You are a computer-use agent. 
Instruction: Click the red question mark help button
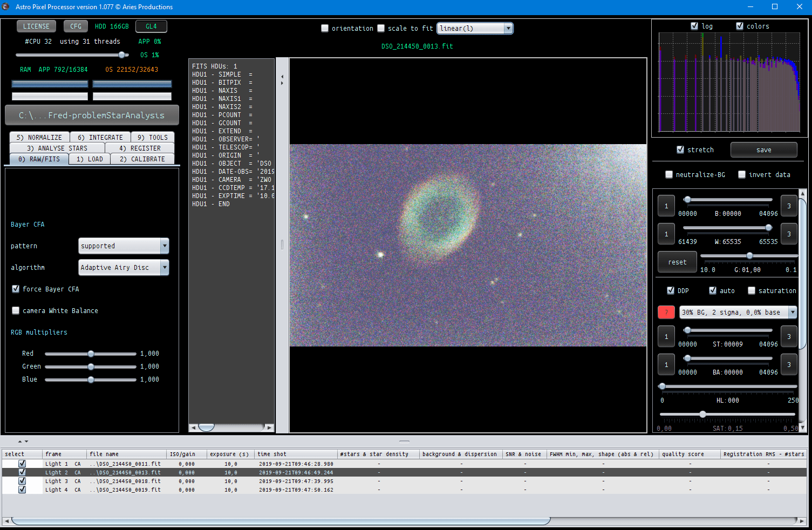click(666, 312)
